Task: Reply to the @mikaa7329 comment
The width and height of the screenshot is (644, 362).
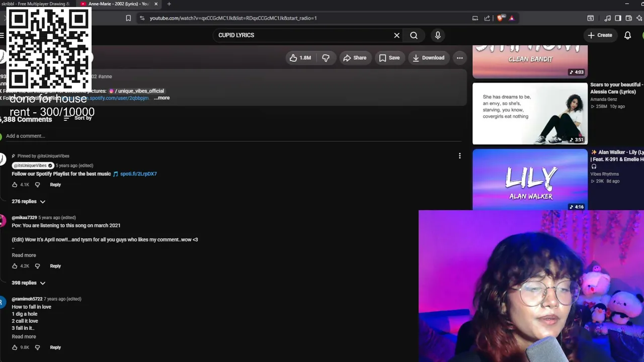Action: coord(55,266)
